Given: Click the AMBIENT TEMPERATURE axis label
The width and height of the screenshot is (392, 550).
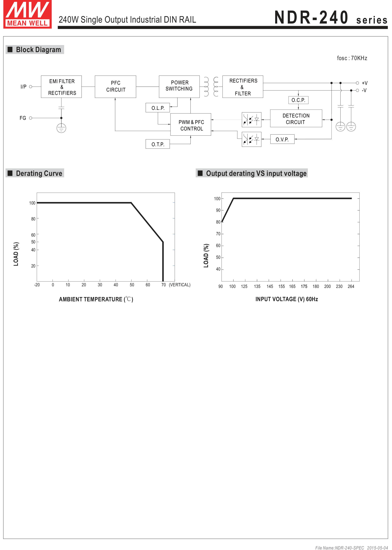Looking at the screenshot, I should coord(96,299).
